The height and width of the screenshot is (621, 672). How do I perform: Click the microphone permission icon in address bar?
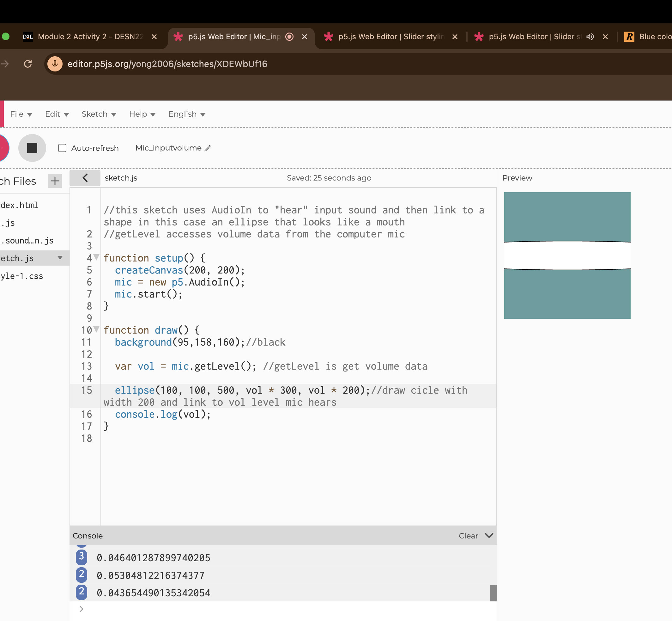[x=55, y=64]
